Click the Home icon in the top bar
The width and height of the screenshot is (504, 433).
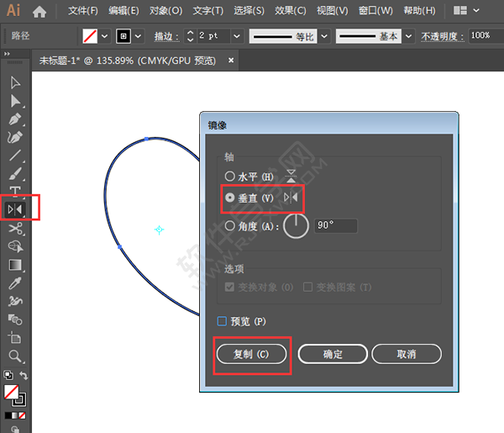(x=39, y=11)
